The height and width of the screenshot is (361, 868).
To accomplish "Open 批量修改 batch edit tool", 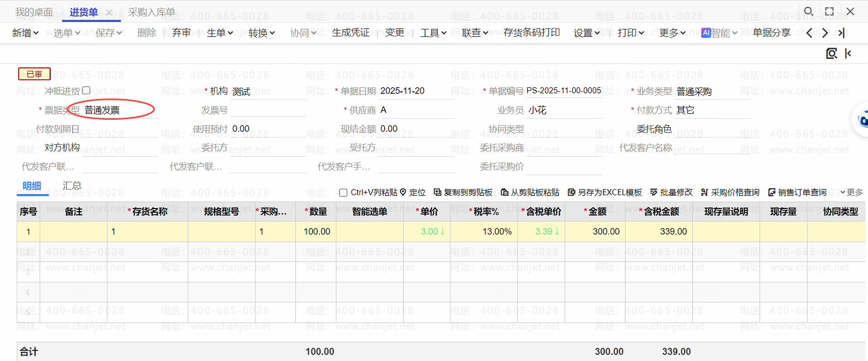I will click(x=654, y=193).
